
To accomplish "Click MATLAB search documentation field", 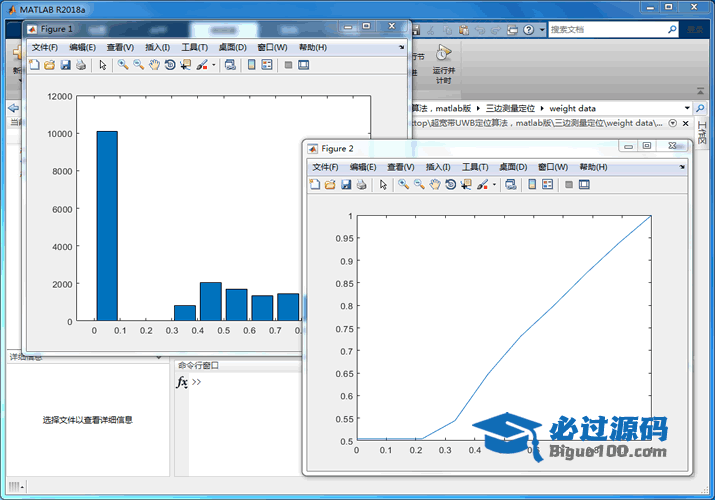I will pos(607,30).
